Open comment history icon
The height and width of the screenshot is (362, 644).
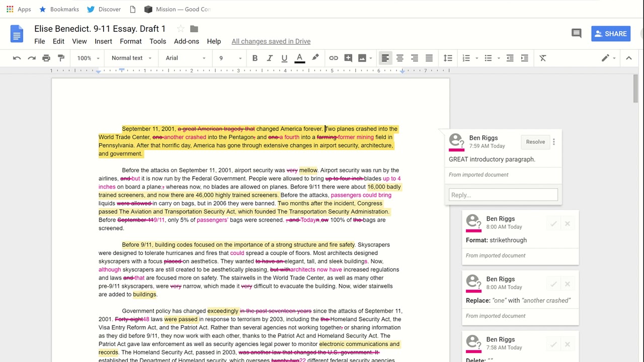577,34
